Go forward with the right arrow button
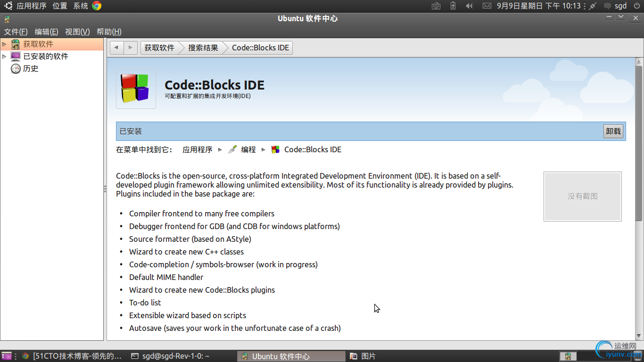Image resolution: width=644 pixels, height=362 pixels. click(x=131, y=48)
